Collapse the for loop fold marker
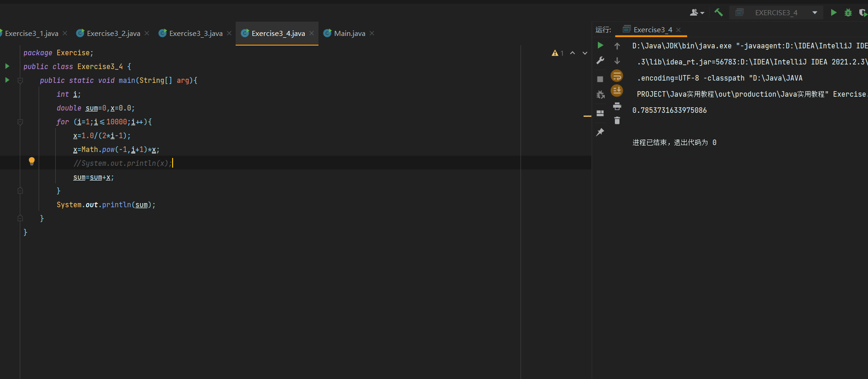This screenshot has width=868, height=379. (x=20, y=122)
